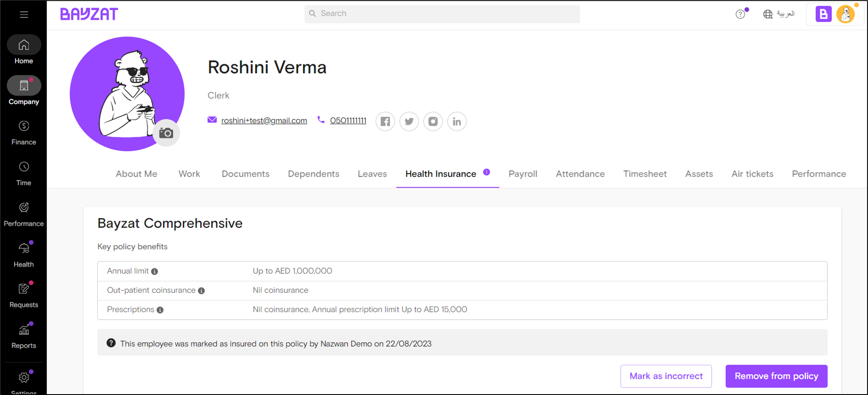The height and width of the screenshot is (395, 868).
Task: Open Company section in sidebar
Action: click(24, 91)
